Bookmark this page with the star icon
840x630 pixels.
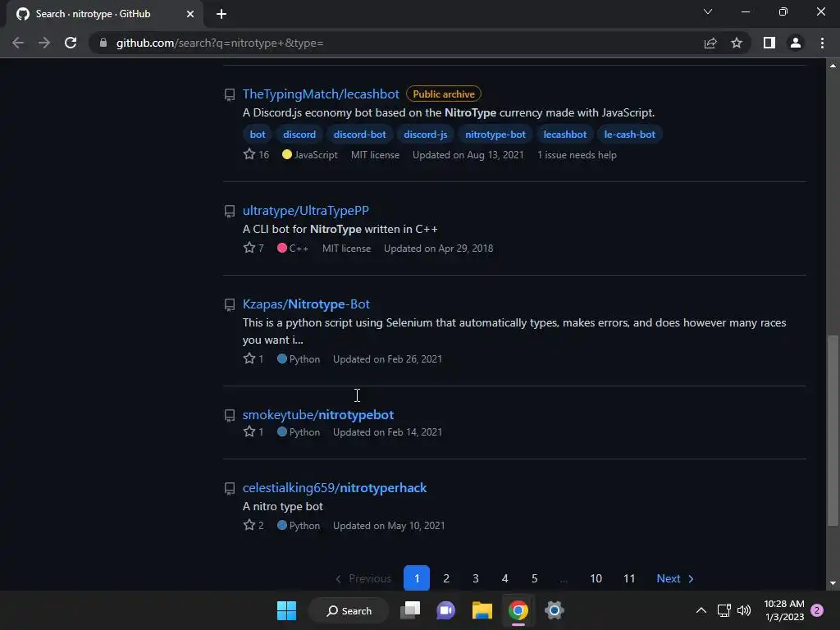(737, 43)
